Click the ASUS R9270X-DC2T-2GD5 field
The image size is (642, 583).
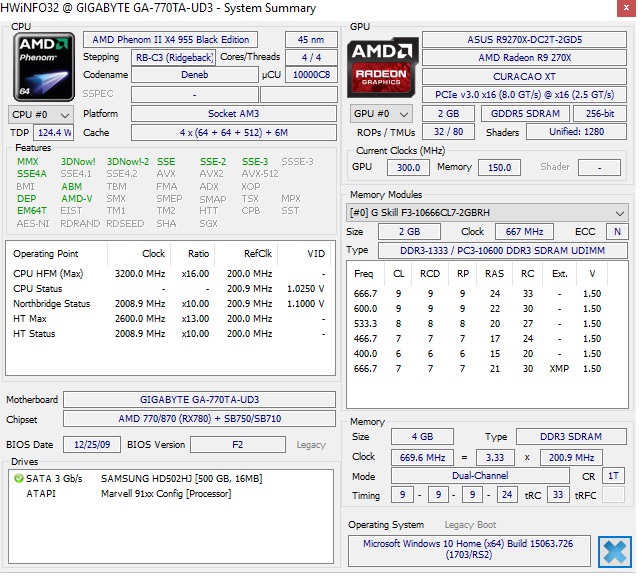524,40
